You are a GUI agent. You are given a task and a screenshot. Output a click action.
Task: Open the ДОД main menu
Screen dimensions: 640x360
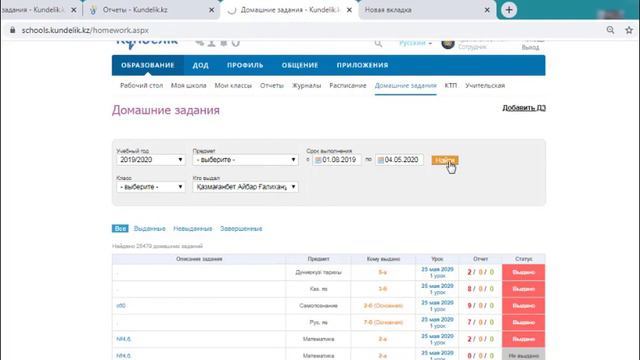click(200, 65)
